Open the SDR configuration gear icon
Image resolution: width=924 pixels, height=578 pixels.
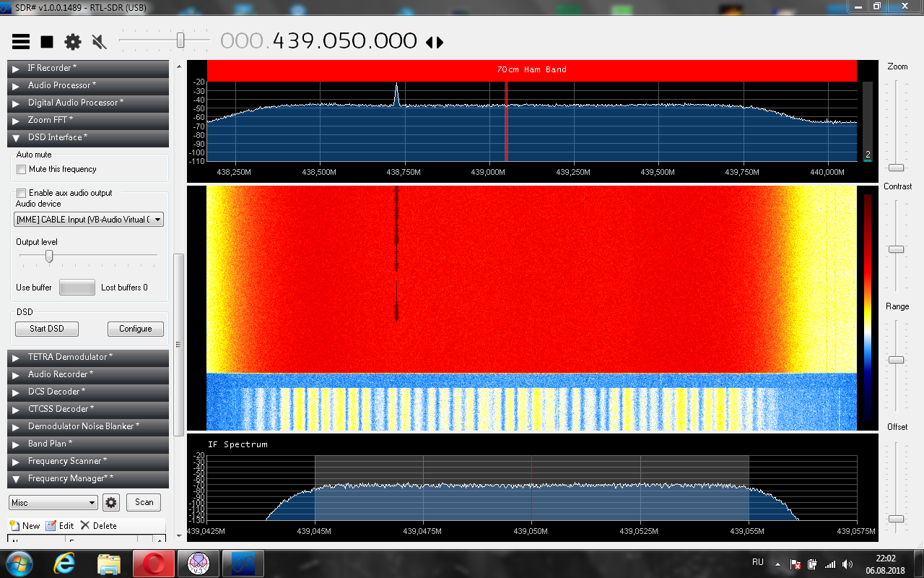coord(73,42)
